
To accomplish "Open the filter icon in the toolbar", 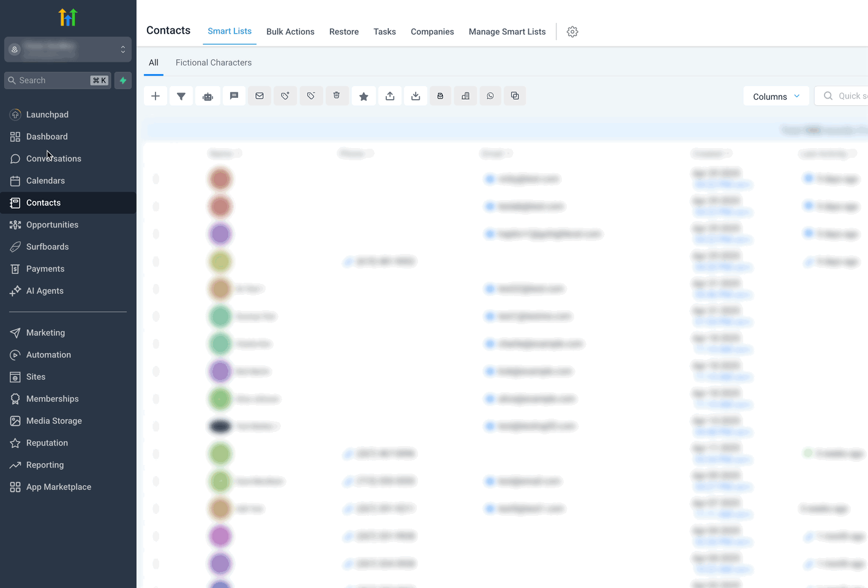I will tap(181, 95).
